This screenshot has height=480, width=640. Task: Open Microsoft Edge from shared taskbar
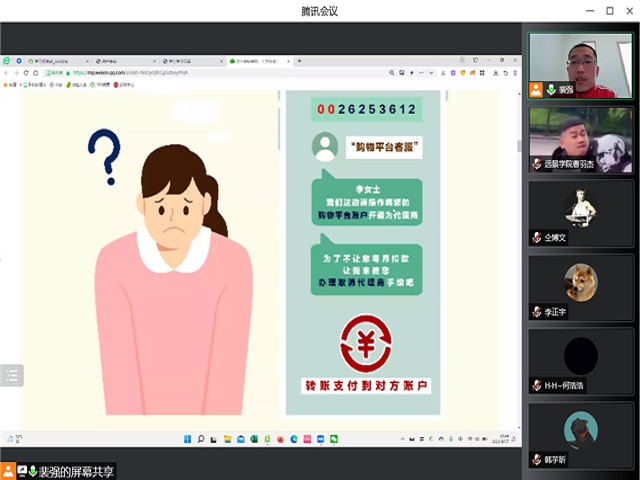pos(294,439)
